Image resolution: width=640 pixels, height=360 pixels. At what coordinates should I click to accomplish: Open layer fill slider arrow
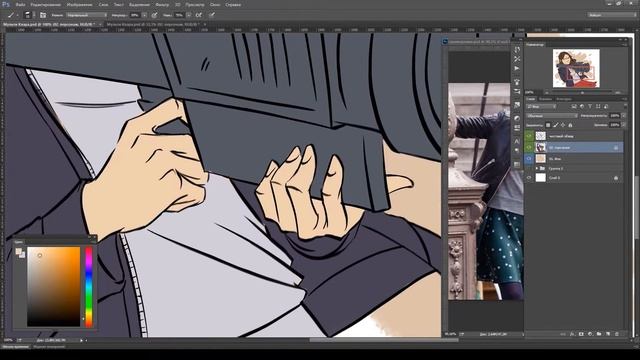(624, 125)
